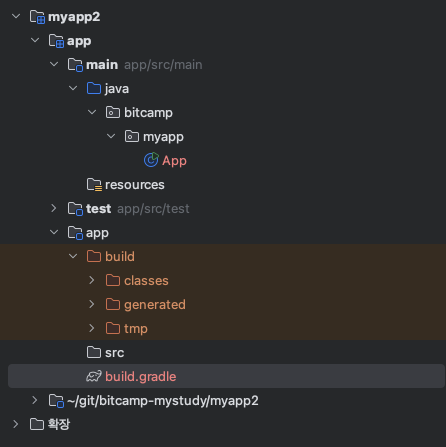446x447 pixels.
Task: Click the orange build folder icon
Action: point(94,256)
